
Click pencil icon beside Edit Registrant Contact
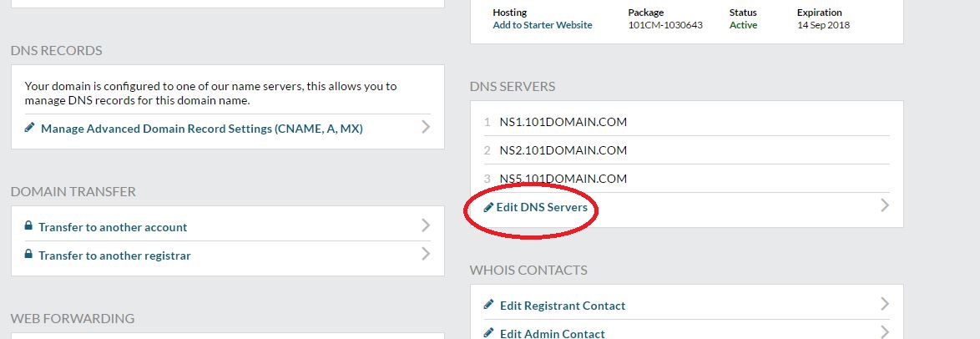click(x=489, y=305)
